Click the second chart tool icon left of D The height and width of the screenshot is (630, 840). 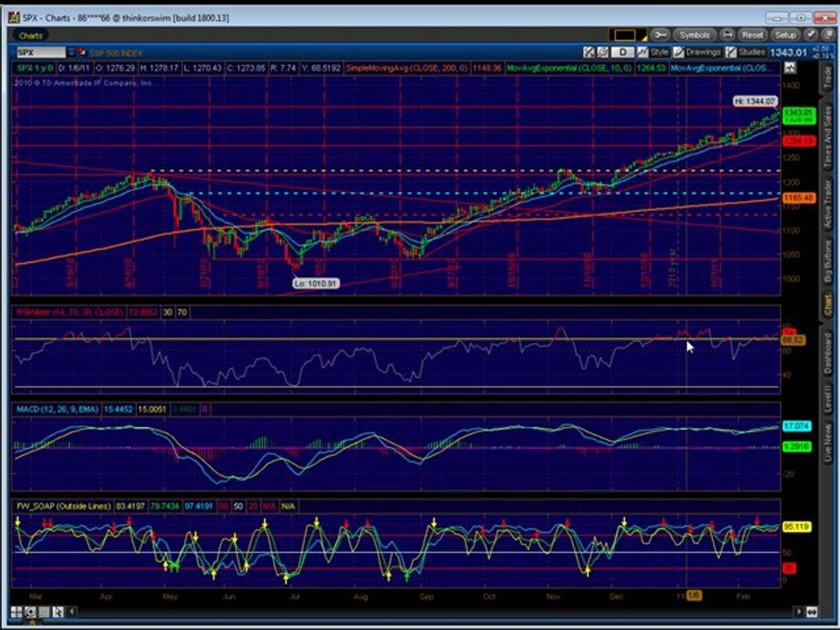pos(603,52)
